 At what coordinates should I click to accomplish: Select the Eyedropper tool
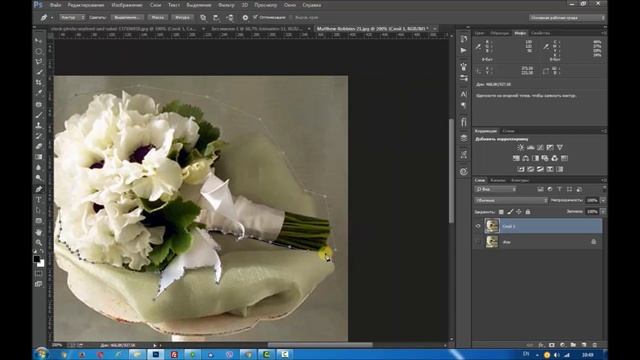point(39,93)
